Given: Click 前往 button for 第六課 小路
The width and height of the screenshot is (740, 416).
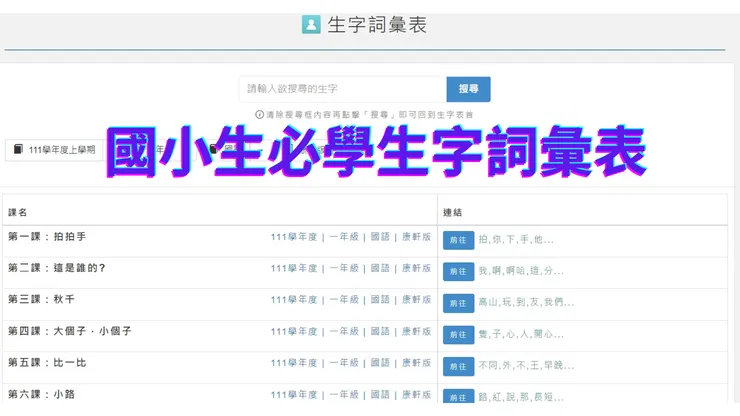Looking at the screenshot, I should click(458, 397).
